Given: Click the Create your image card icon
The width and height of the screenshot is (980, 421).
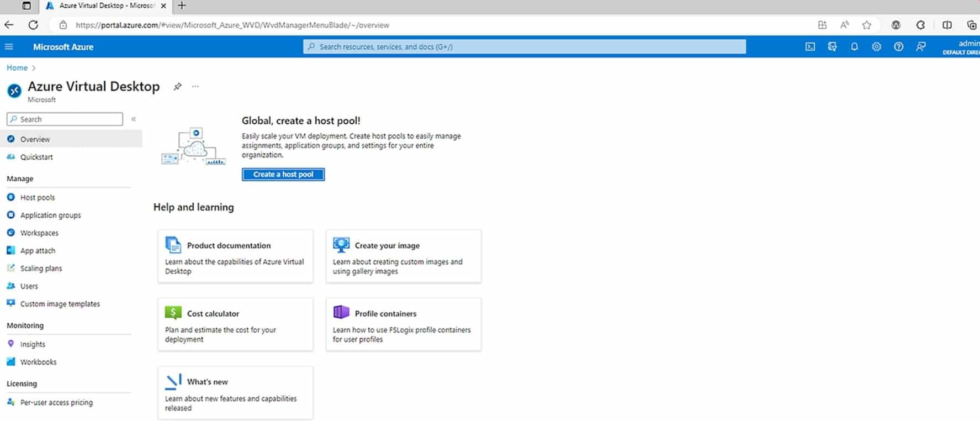Looking at the screenshot, I should 341,244.
